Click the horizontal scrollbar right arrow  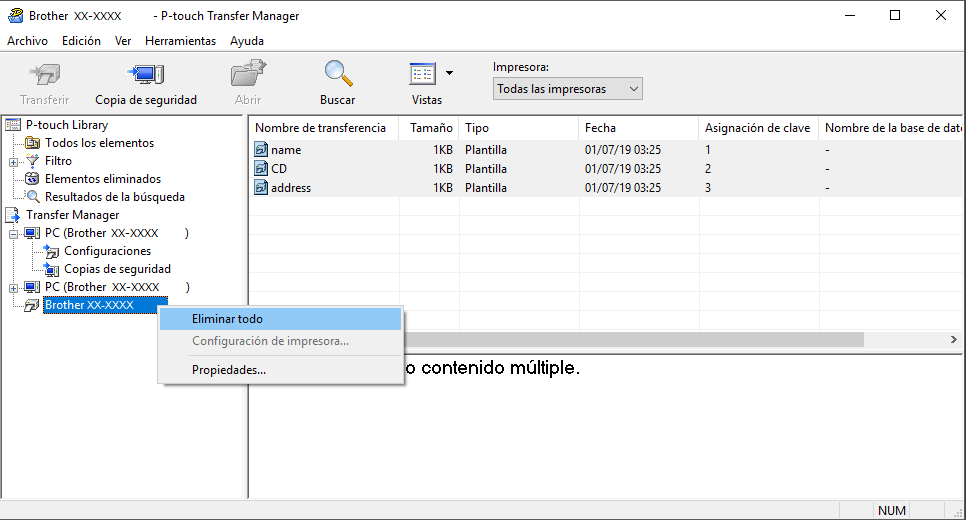point(953,339)
